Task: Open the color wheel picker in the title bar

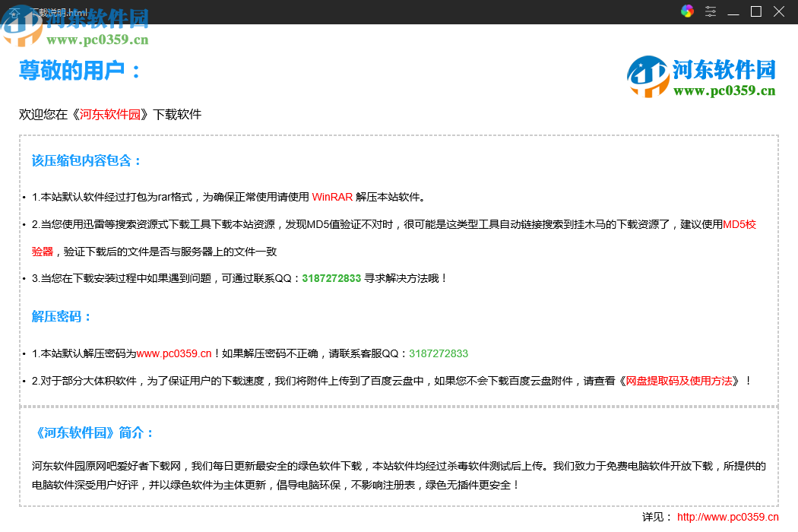Action: point(686,11)
